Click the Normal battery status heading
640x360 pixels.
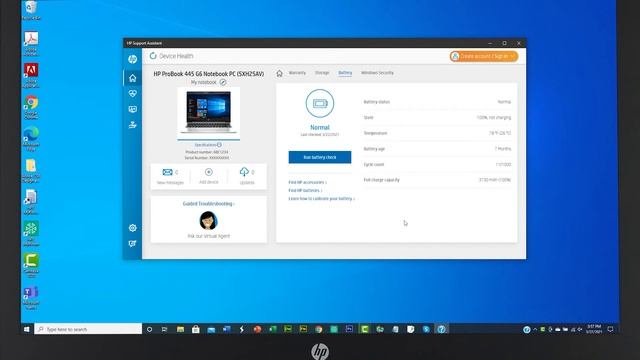[x=320, y=127]
